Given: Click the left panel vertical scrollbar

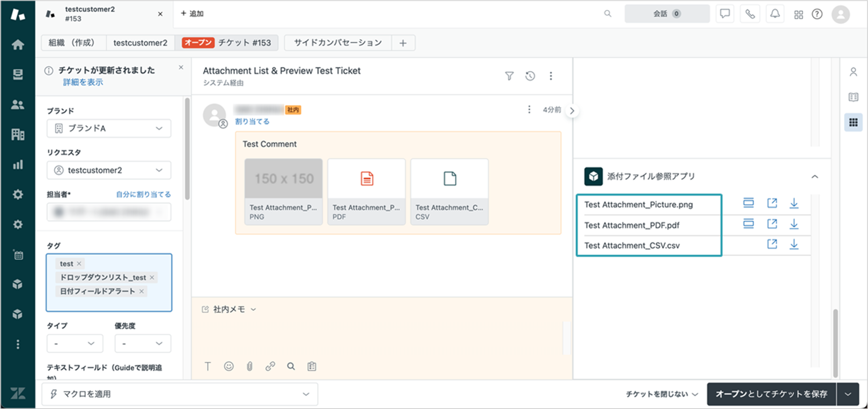Looking at the screenshot, I should [187, 148].
